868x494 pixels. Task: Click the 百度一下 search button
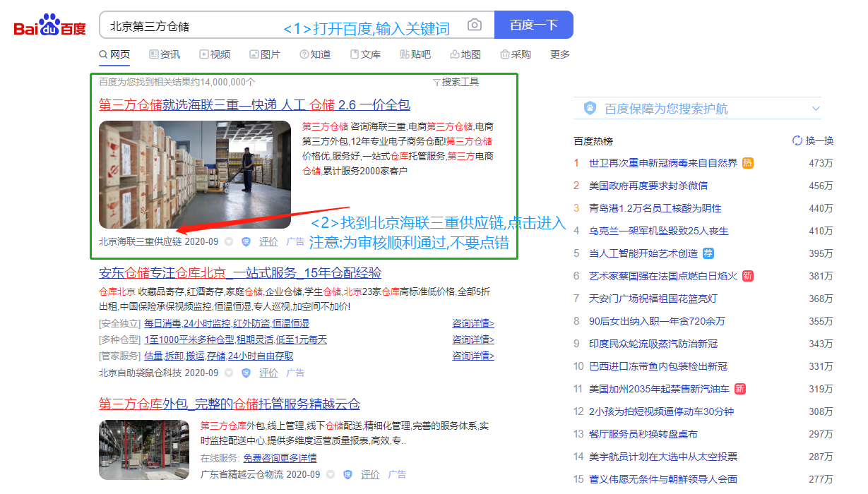tap(534, 25)
